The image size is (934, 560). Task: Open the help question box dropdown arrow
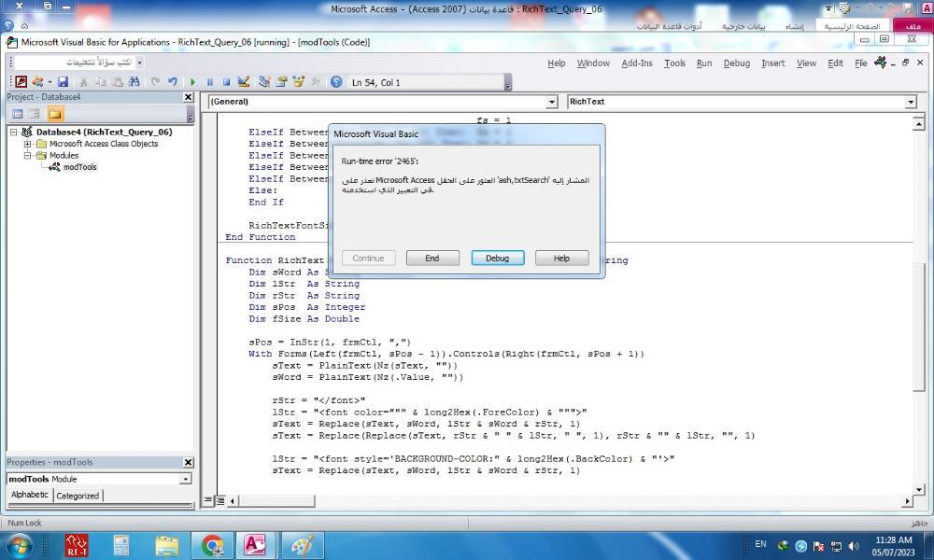point(139,63)
